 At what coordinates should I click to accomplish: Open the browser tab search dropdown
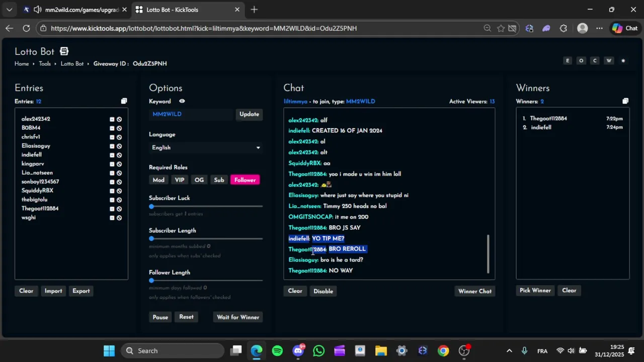[9, 10]
